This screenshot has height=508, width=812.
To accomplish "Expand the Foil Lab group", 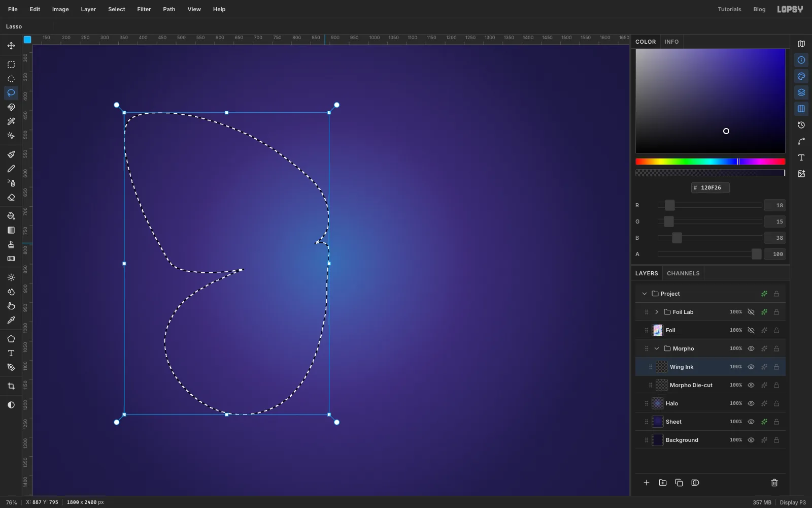I will (657, 312).
